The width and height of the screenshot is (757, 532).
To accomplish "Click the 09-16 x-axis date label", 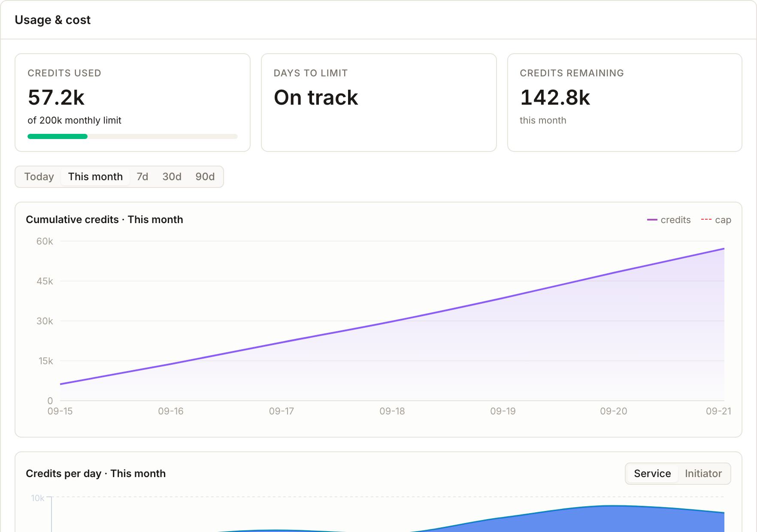I will click(x=171, y=411).
